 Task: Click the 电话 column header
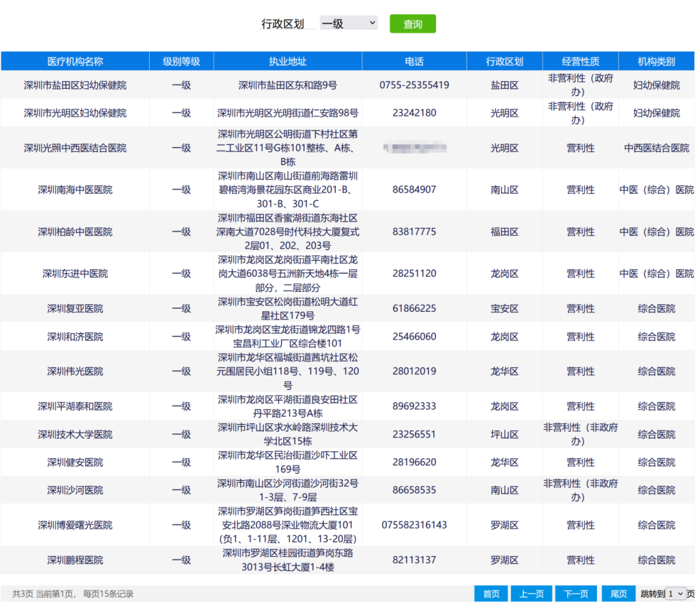[414, 61]
